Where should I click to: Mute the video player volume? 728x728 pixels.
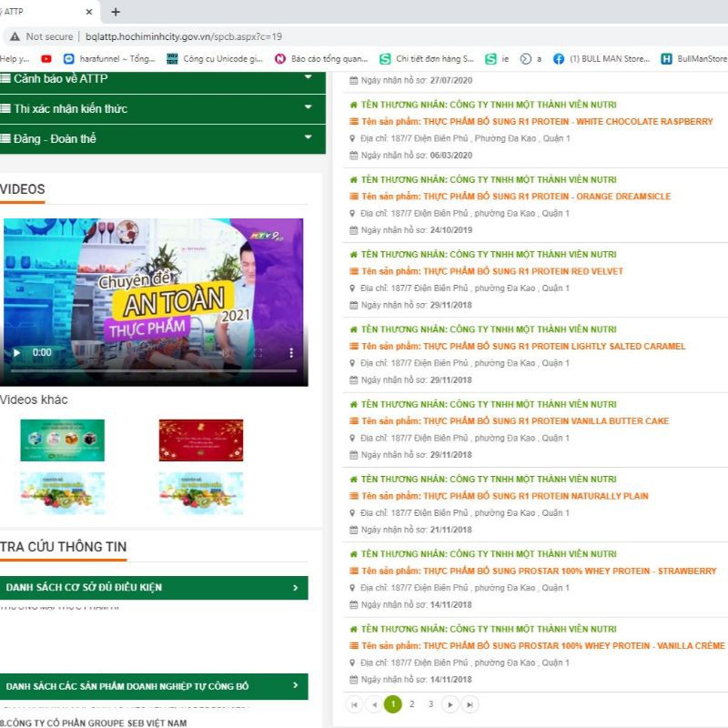click(x=226, y=353)
